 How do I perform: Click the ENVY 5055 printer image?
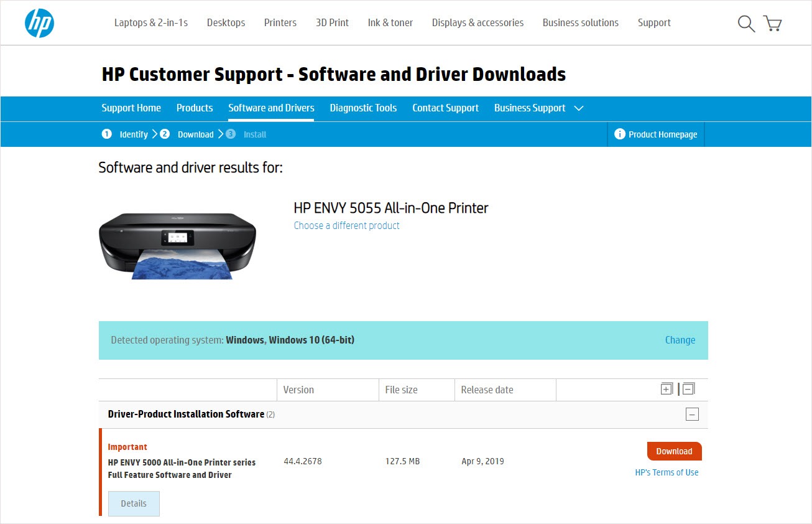(177, 245)
